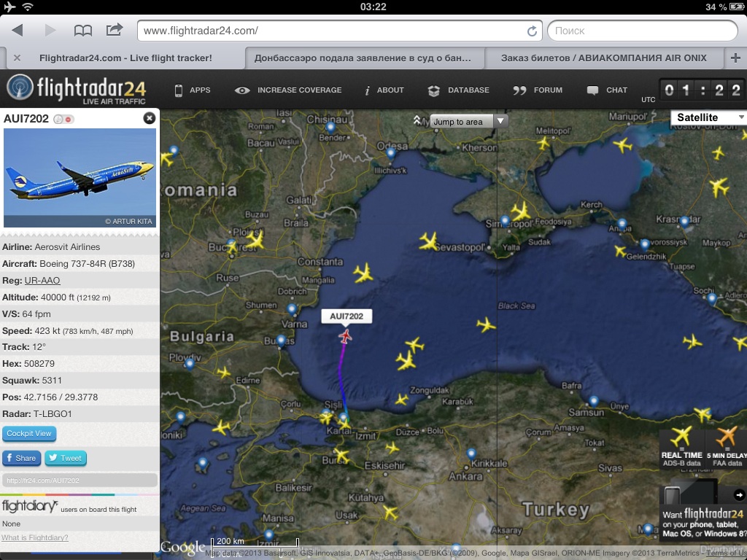747x560 pixels.
Task: Close the AUI7202 flight info panel
Action: coord(149,118)
